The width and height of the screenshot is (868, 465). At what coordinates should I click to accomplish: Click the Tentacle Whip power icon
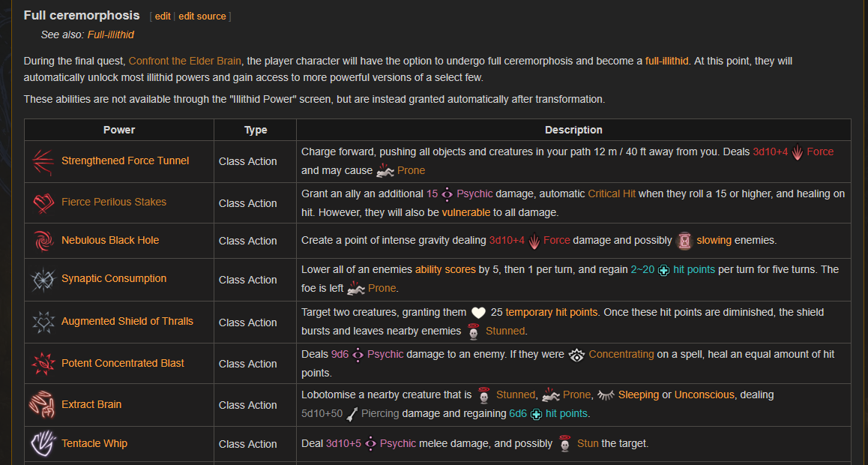pyautogui.click(x=42, y=443)
